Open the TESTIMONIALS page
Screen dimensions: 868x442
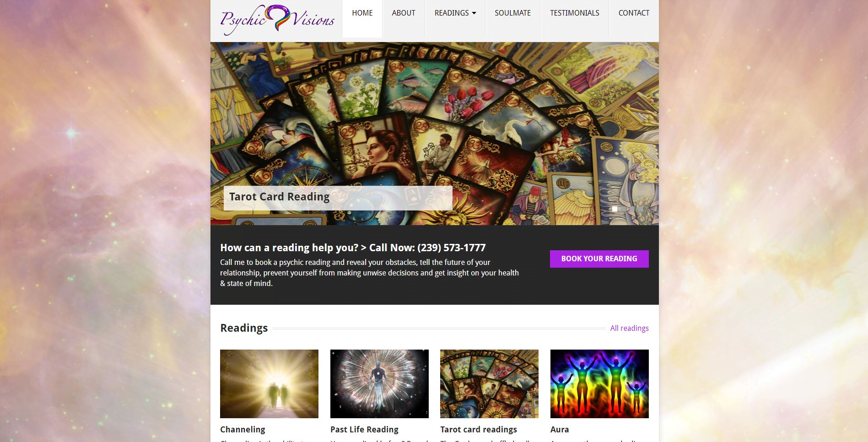(x=575, y=19)
